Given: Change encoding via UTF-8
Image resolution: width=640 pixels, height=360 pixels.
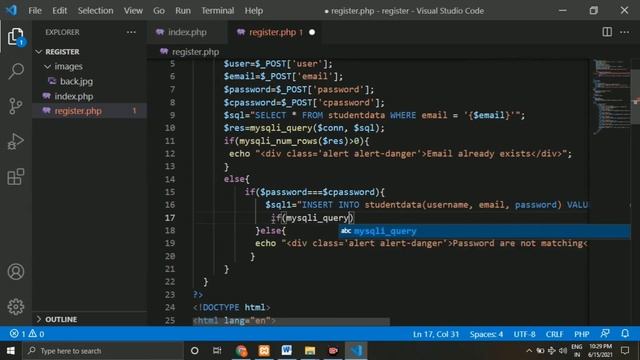Looking at the screenshot, I should (524, 334).
